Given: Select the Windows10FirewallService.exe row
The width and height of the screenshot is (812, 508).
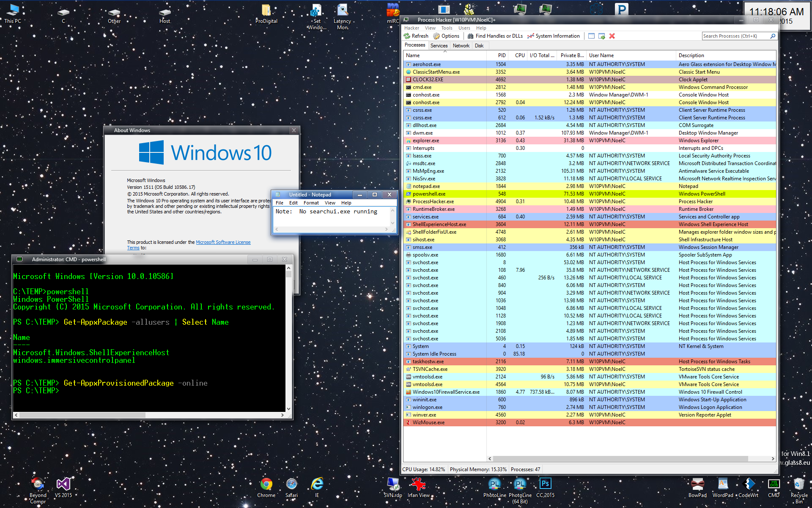Looking at the screenshot, I should pos(590,392).
